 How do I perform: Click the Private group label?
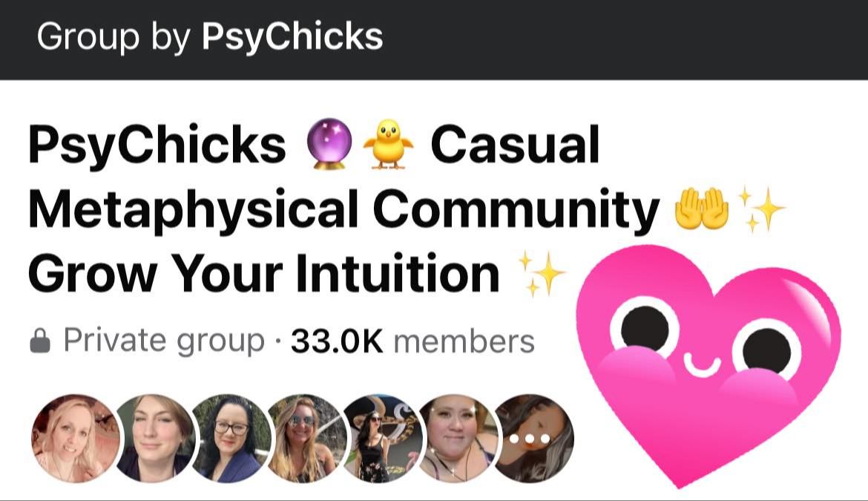pyautogui.click(x=164, y=341)
